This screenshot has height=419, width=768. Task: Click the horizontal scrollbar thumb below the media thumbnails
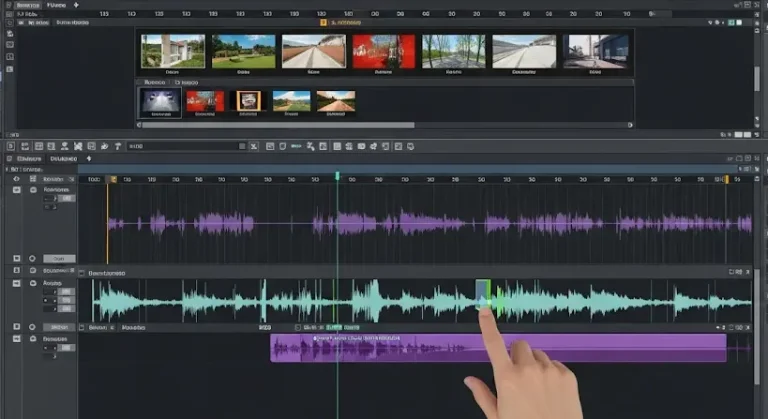278,125
